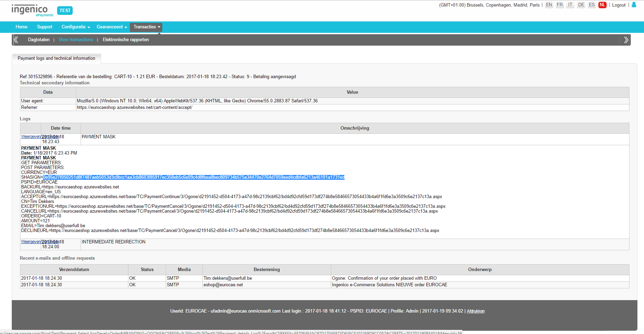This screenshot has height=334, width=644.
Task: Open Elektronische rapporten submenu item
Action: pyautogui.click(x=126, y=40)
